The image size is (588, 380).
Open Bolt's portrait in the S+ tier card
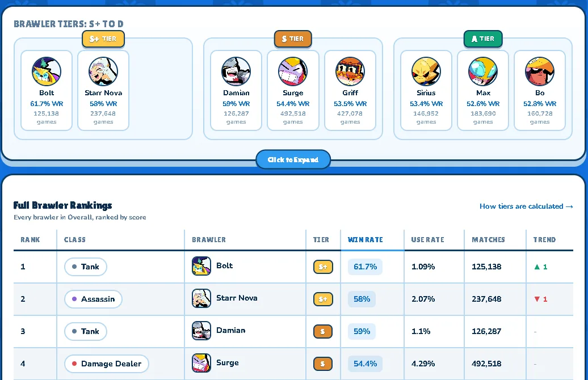click(x=47, y=71)
